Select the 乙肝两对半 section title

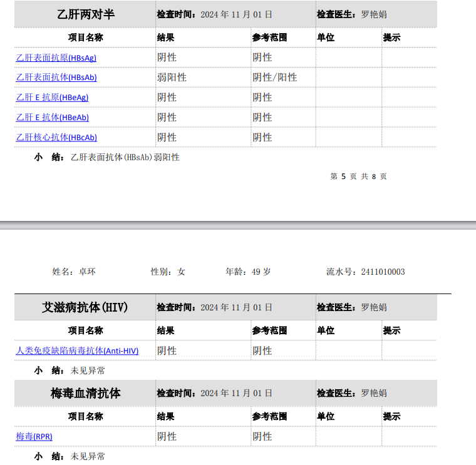point(86,14)
